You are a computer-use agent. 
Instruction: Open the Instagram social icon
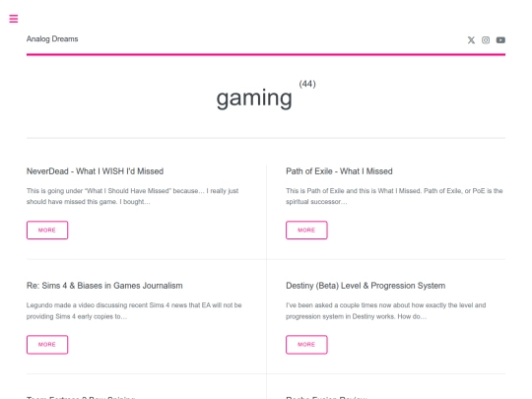[x=486, y=40]
